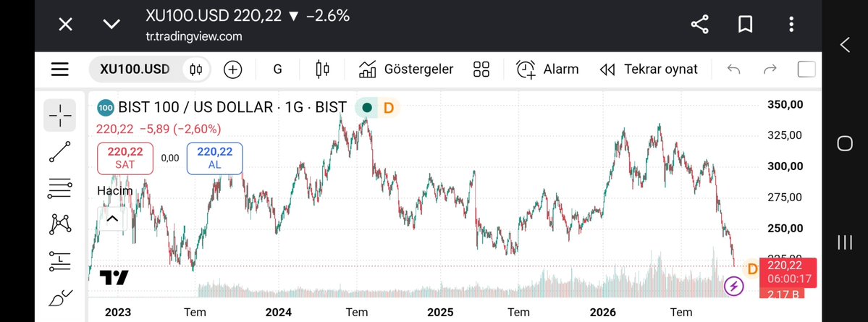Select the trend line drawing tool
The width and height of the screenshot is (868, 322).
pos(60,152)
